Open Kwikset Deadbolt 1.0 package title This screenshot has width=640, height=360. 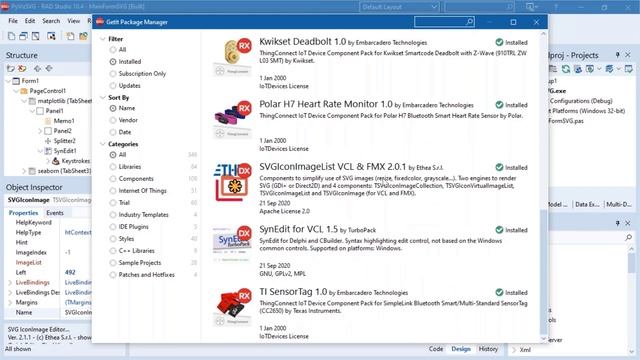click(302, 42)
